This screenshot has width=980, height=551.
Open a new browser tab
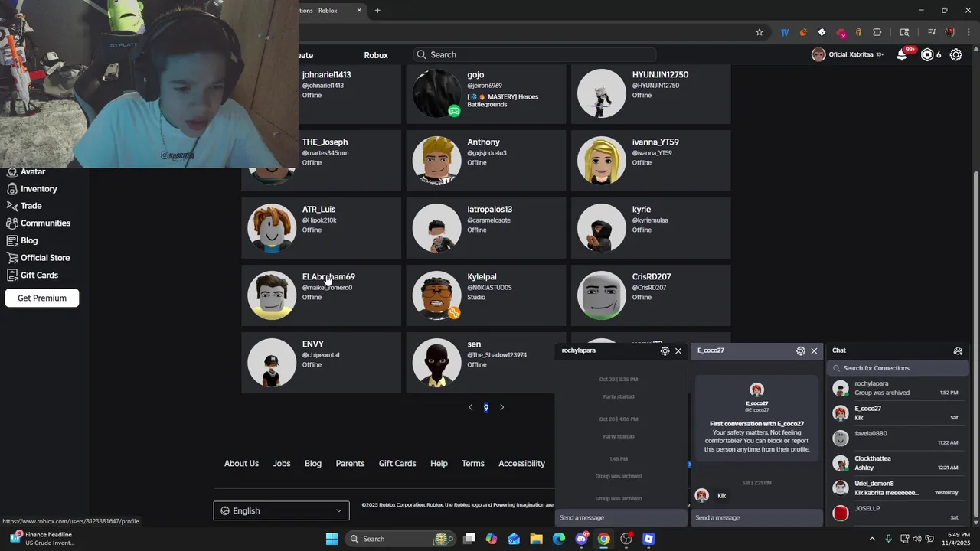coord(377,11)
